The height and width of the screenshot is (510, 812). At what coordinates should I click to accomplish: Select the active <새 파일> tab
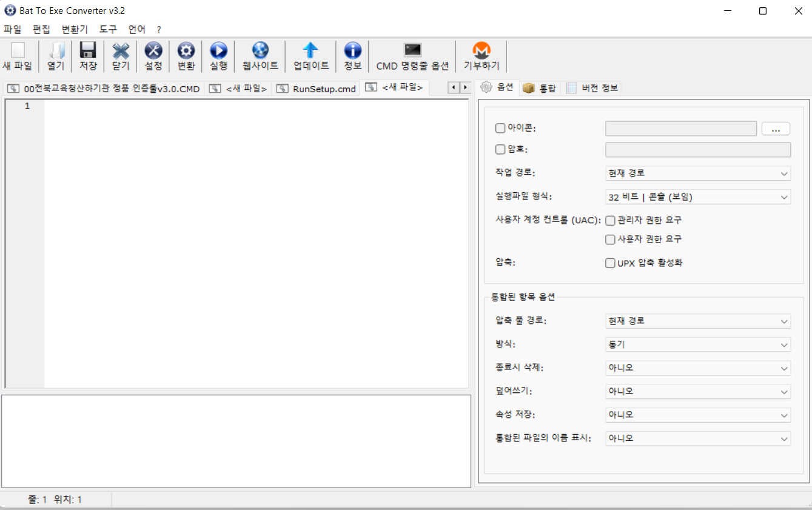394,87
